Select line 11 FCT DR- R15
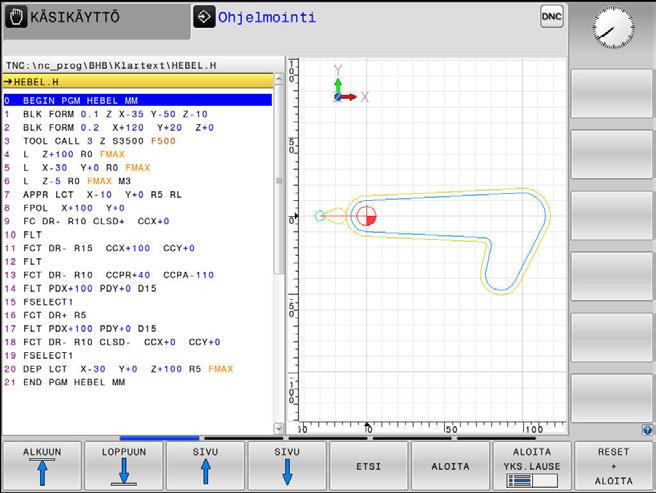656x493 pixels. pyautogui.click(x=138, y=248)
